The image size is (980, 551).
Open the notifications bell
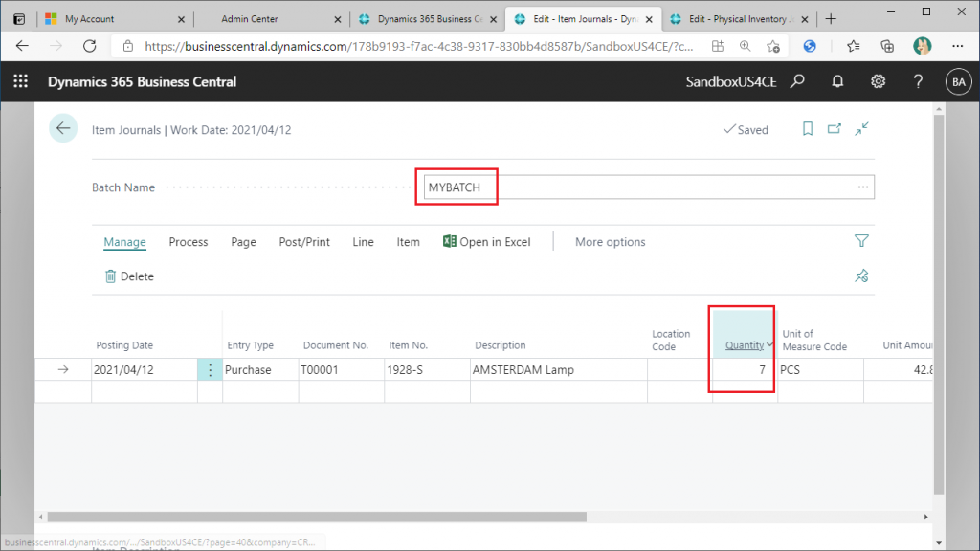coord(837,81)
